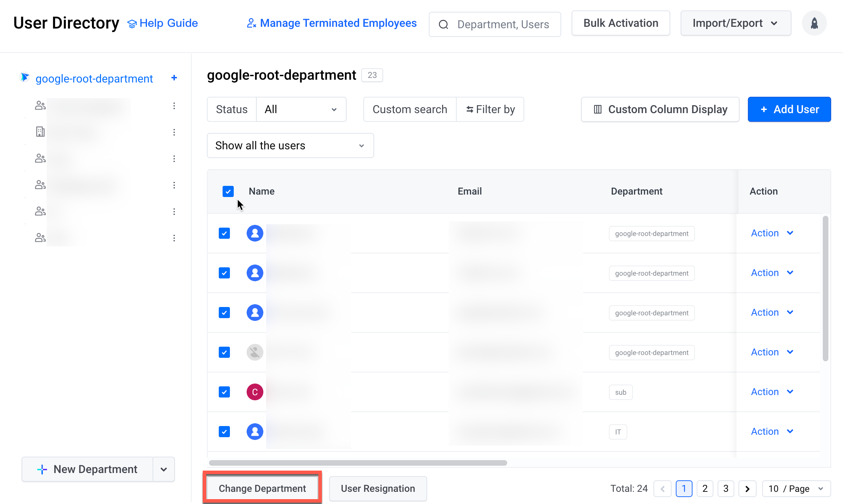Toggle the select-all checkbox in table header
Image resolution: width=843 pixels, height=504 pixels.
[x=228, y=191]
